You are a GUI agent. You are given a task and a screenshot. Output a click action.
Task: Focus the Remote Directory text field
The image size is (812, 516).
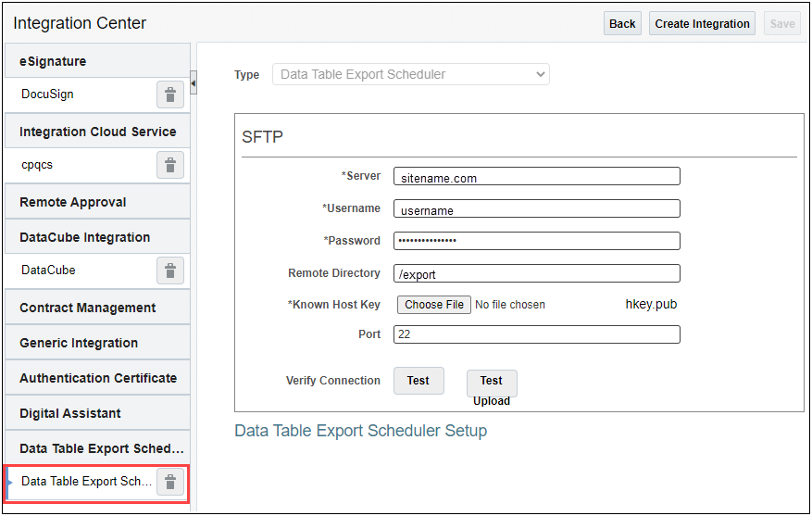pos(536,274)
